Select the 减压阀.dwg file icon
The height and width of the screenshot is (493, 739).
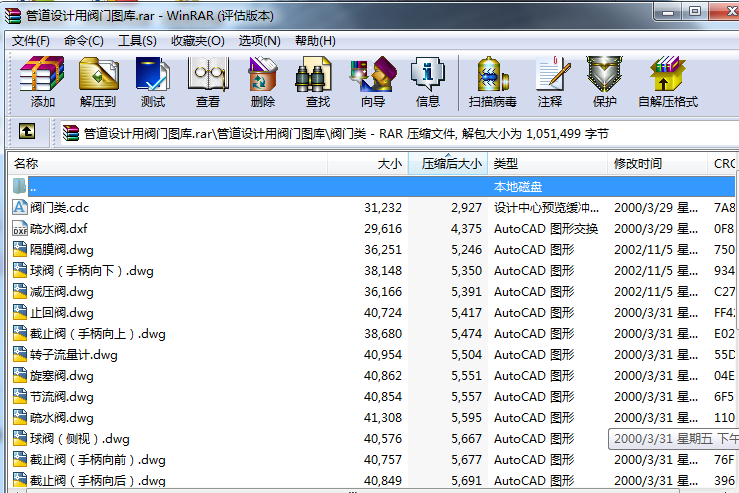(20, 291)
